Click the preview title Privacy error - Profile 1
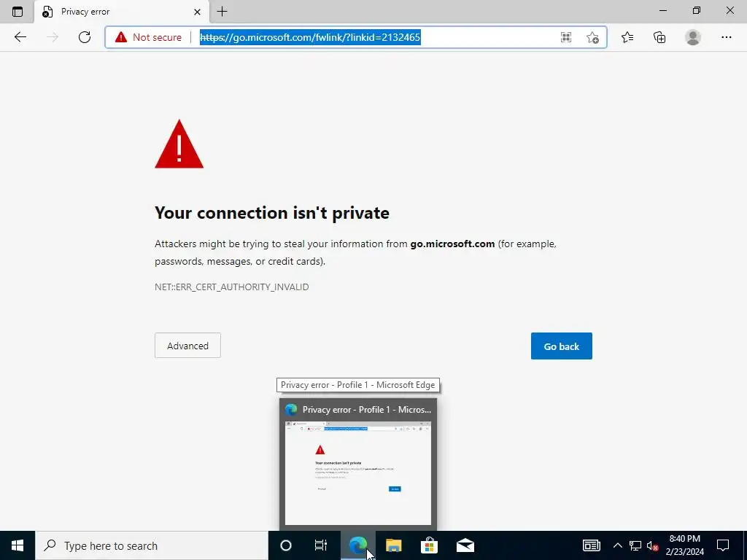Screen dimensions: 747x560 (367, 410)
